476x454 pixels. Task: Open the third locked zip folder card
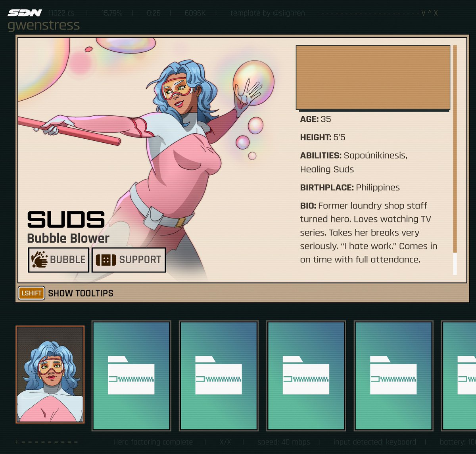(x=306, y=375)
